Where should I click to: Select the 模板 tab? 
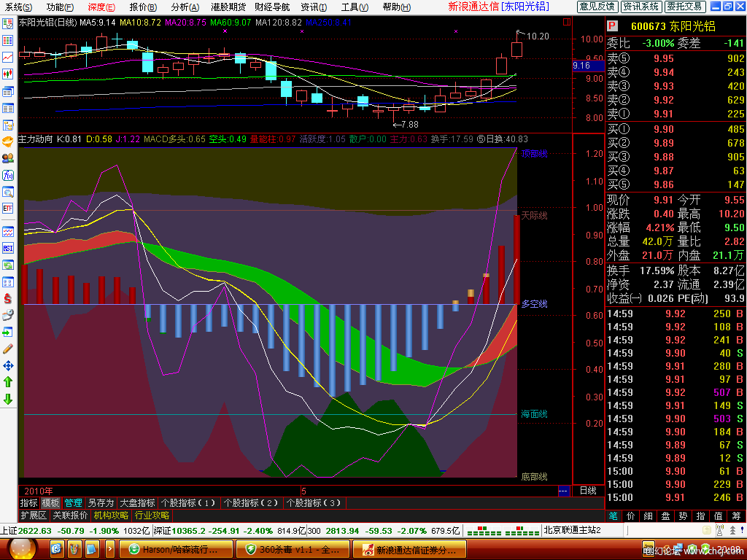pyautogui.click(x=50, y=503)
